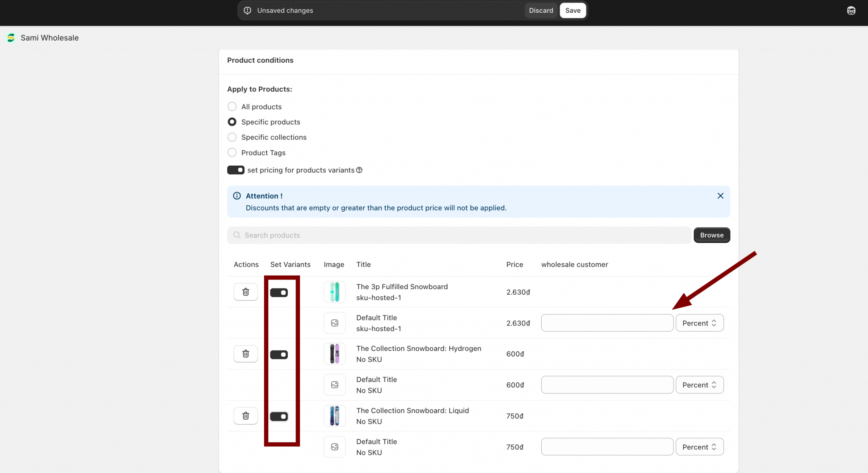
Task: Select the All products radio option
Action: tap(232, 107)
